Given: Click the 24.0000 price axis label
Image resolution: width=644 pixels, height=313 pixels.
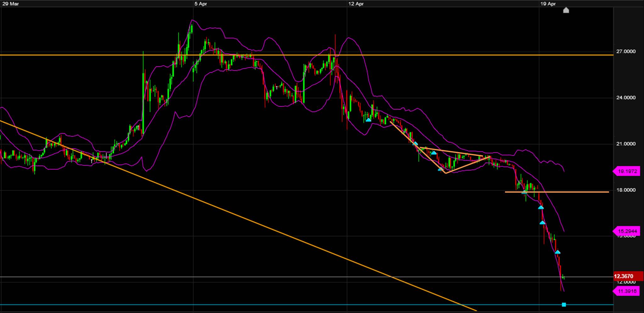Looking at the screenshot, I should click(626, 98).
